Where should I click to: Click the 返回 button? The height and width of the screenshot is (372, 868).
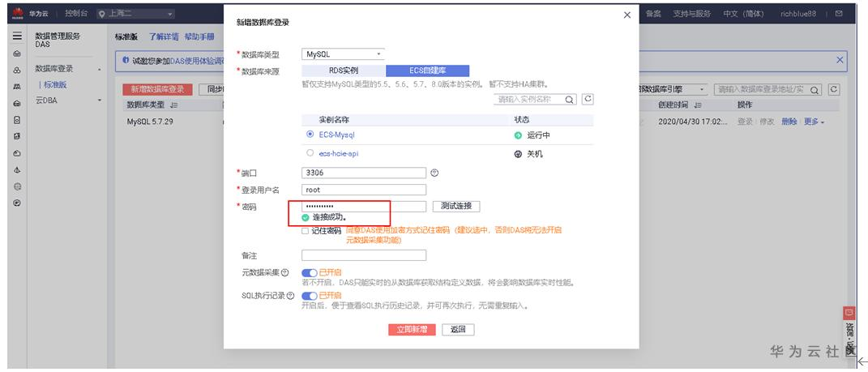click(458, 329)
